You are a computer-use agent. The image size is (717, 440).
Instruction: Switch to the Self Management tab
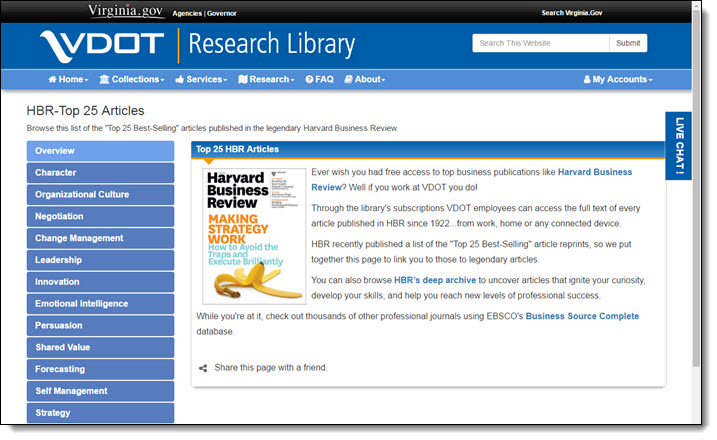(101, 391)
